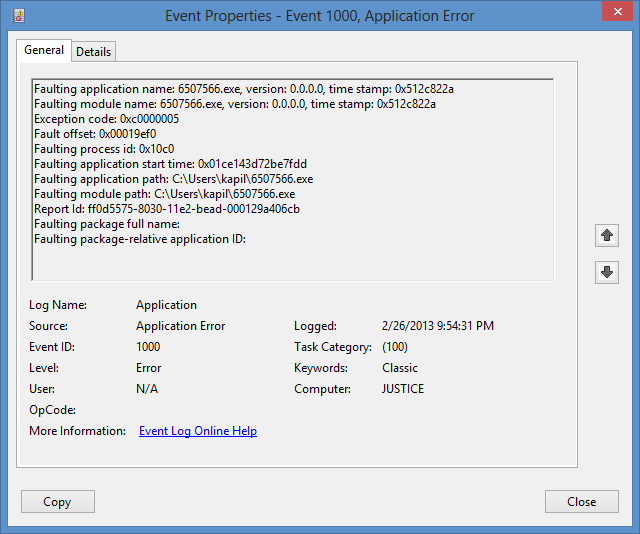Image resolution: width=640 pixels, height=534 pixels.
Task: Close window using the red X button
Action: tap(618, 11)
